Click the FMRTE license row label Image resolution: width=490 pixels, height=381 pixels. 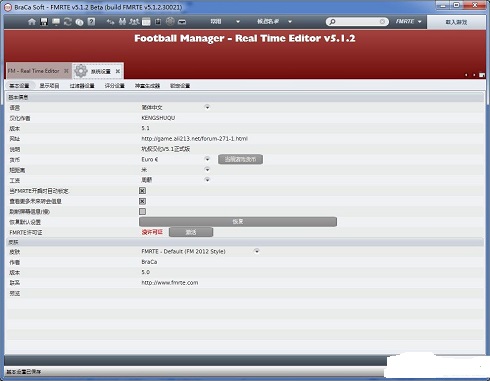click(26, 232)
